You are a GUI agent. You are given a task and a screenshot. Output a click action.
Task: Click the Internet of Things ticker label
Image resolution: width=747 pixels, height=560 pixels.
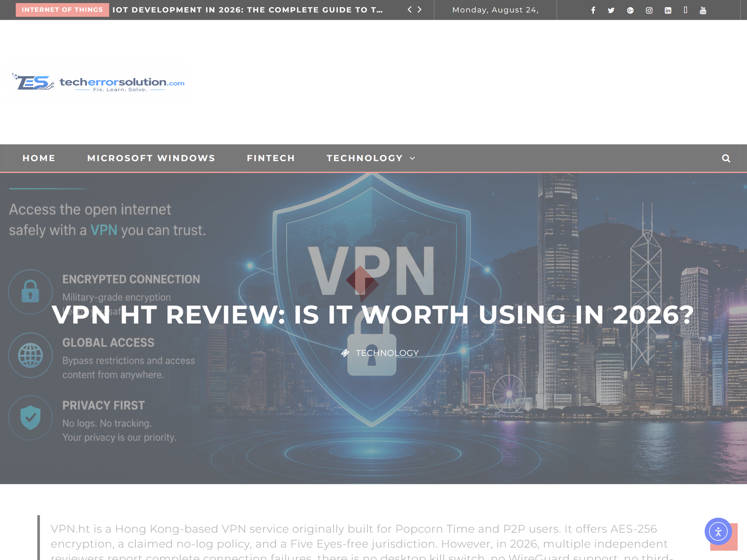[62, 10]
